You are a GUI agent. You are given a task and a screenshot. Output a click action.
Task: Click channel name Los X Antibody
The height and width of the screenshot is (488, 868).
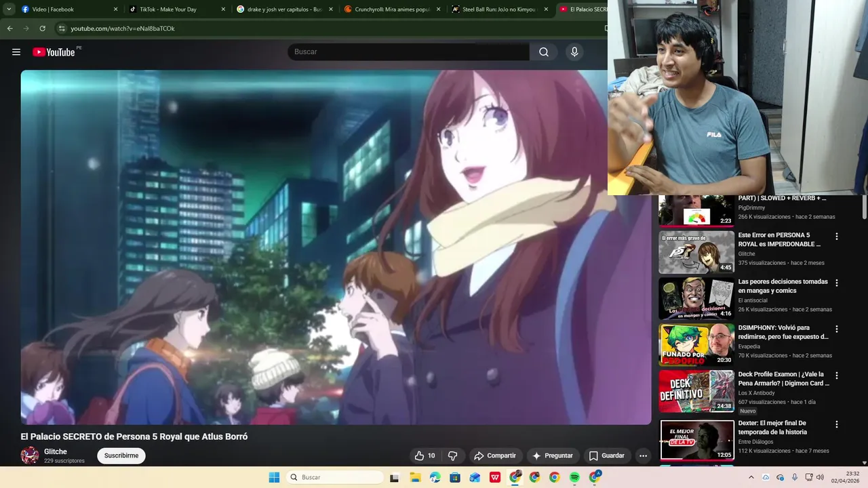(757, 393)
